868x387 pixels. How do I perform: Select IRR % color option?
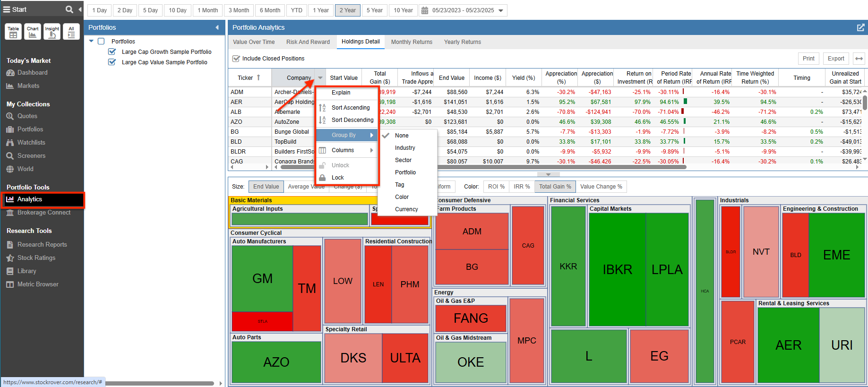coord(522,187)
